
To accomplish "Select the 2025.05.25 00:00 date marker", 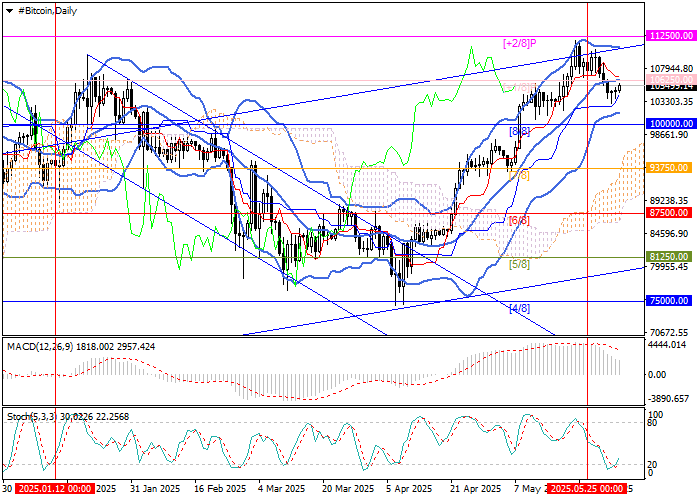I will 588,490.
